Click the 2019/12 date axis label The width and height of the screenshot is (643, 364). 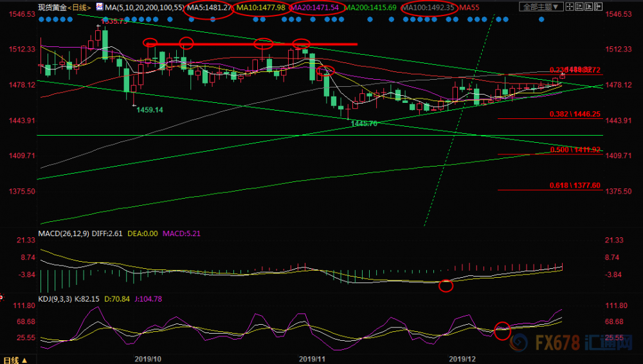(x=462, y=359)
